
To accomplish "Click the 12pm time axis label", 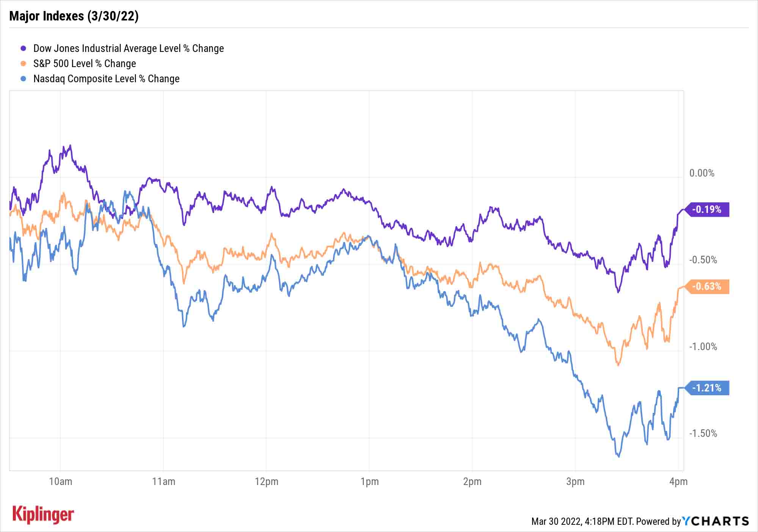I will 266,482.
